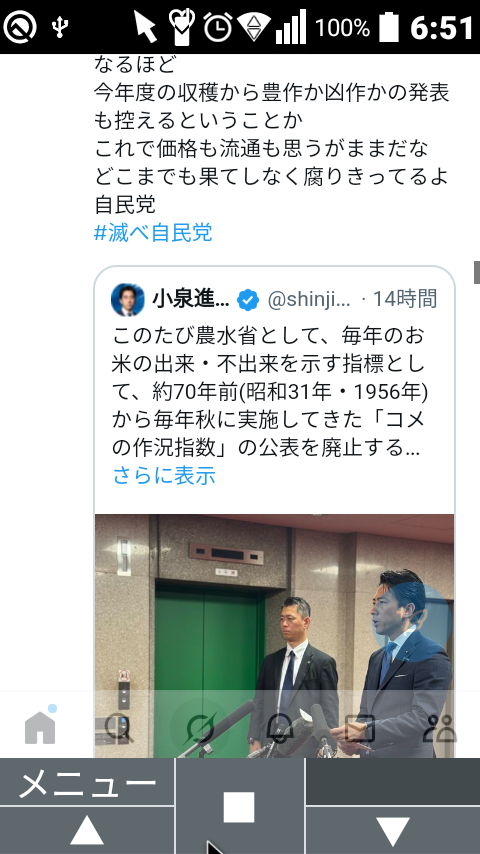The height and width of the screenshot is (854, 480).
Task: Open the Notifications bell tab
Action: pyautogui.click(x=280, y=728)
